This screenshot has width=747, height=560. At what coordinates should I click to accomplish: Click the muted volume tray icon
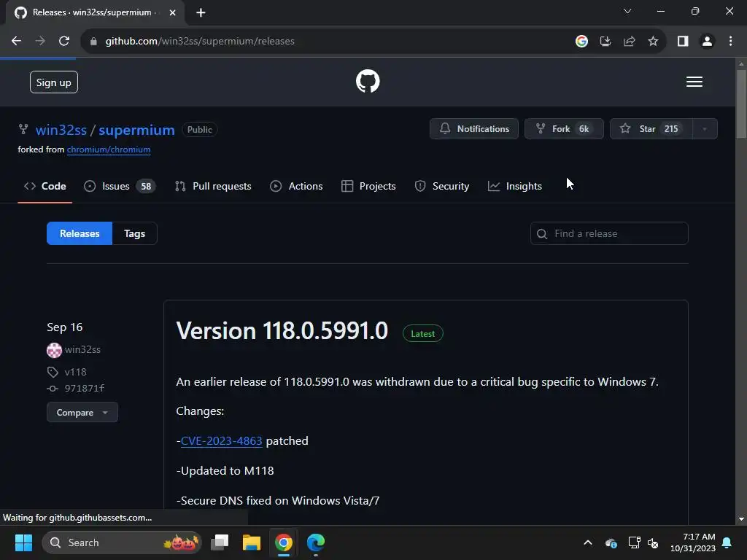(x=653, y=542)
